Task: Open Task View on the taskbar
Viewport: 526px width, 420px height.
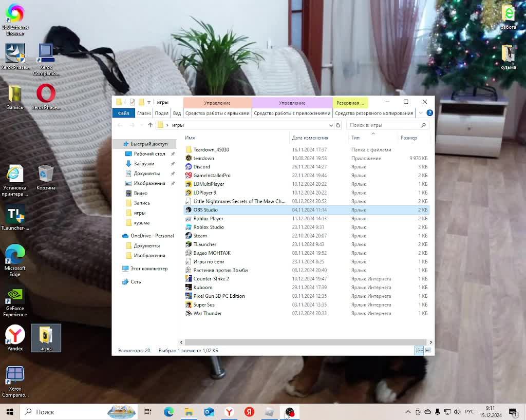Action: (147, 412)
